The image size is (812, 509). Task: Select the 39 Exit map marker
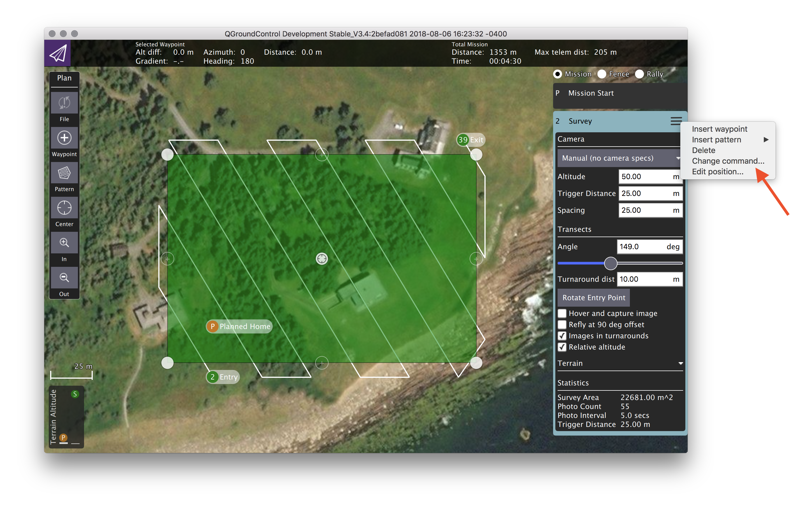[x=470, y=140]
